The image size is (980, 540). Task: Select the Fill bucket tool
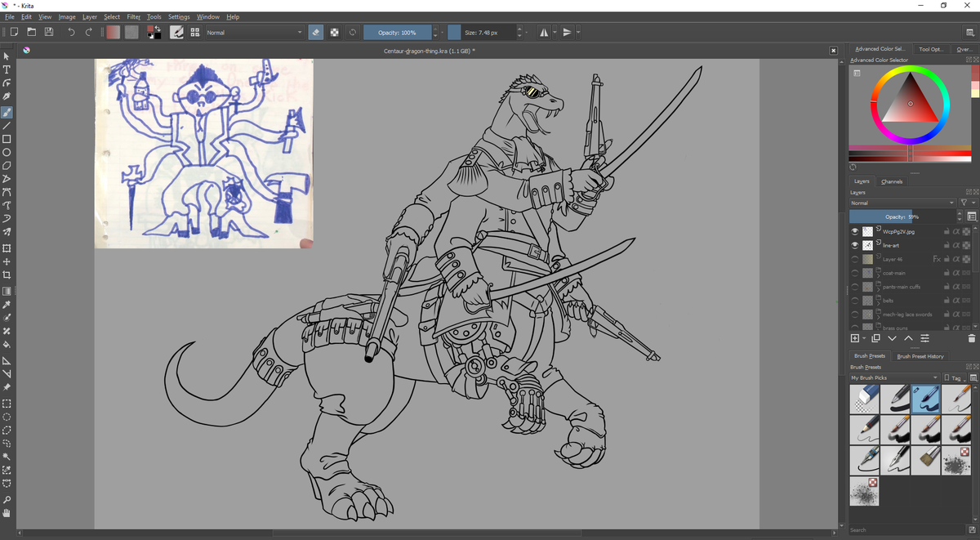(x=7, y=344)
